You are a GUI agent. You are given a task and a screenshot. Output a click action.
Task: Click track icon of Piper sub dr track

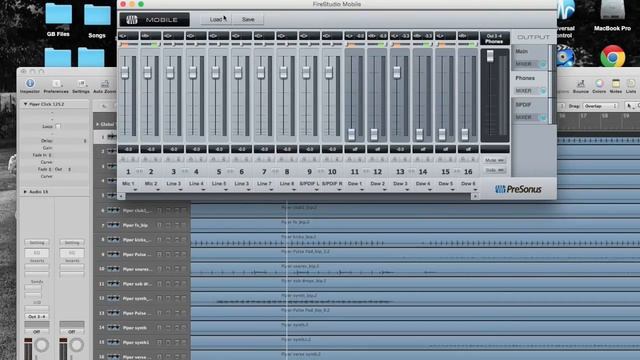pos(113,284)
